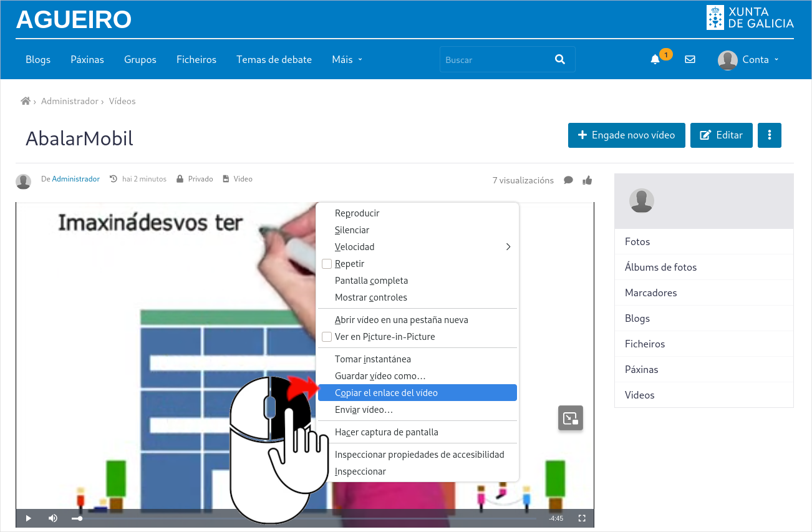Viewport: 812px width, 532px height.
Task: Toggle the Repetir checkbox in context menu
Action: click(x=327, y=264)
